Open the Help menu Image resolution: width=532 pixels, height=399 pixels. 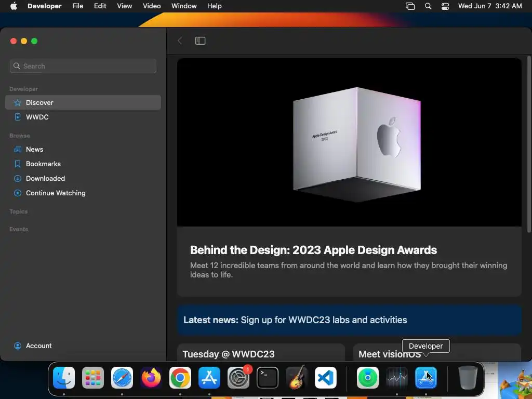(x=215, y=6)
